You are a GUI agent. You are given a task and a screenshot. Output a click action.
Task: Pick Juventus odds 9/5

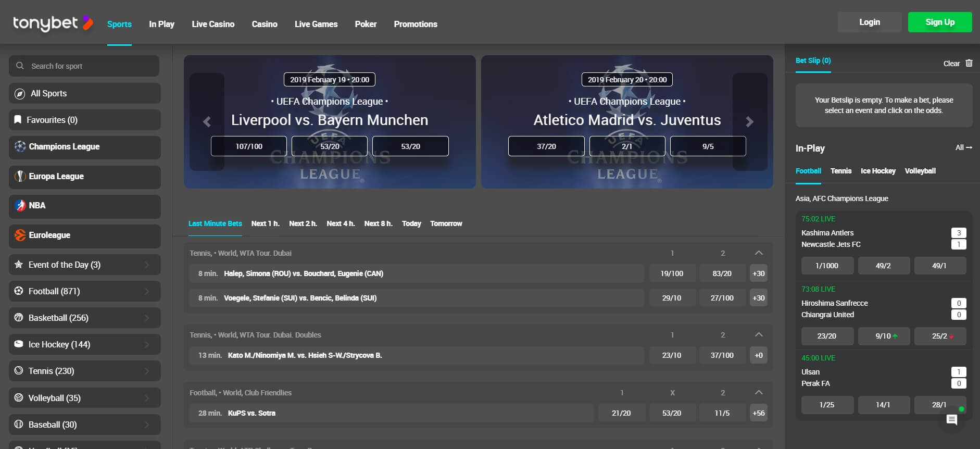pyautogui.click(x=708, y=146)
